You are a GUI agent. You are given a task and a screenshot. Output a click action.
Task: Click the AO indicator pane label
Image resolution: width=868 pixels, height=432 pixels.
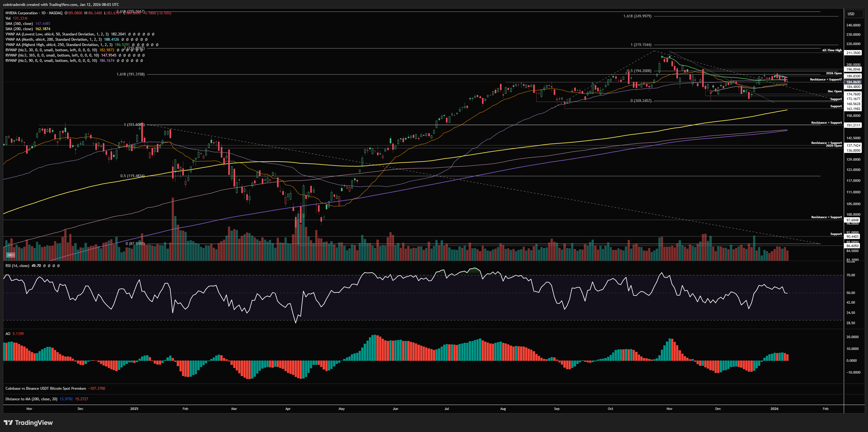pos(8,333)
